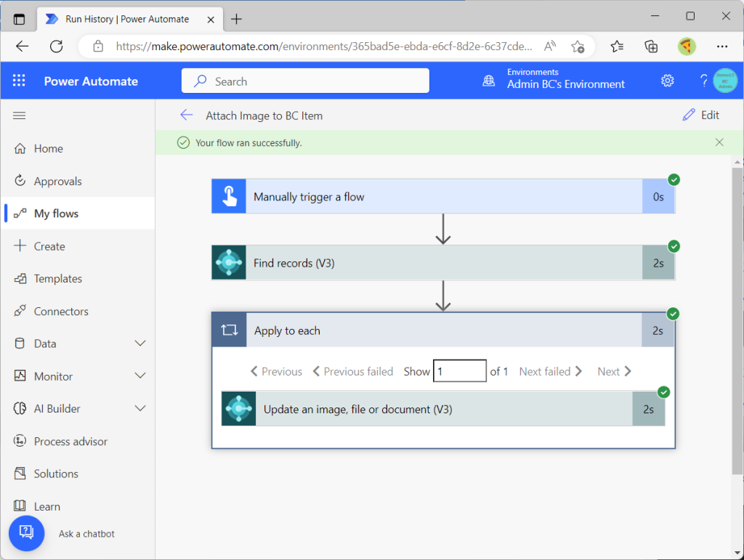Expand the Manually trigger a flow step
This screenshot has width=744, height=560.
(x=443, y=196)
